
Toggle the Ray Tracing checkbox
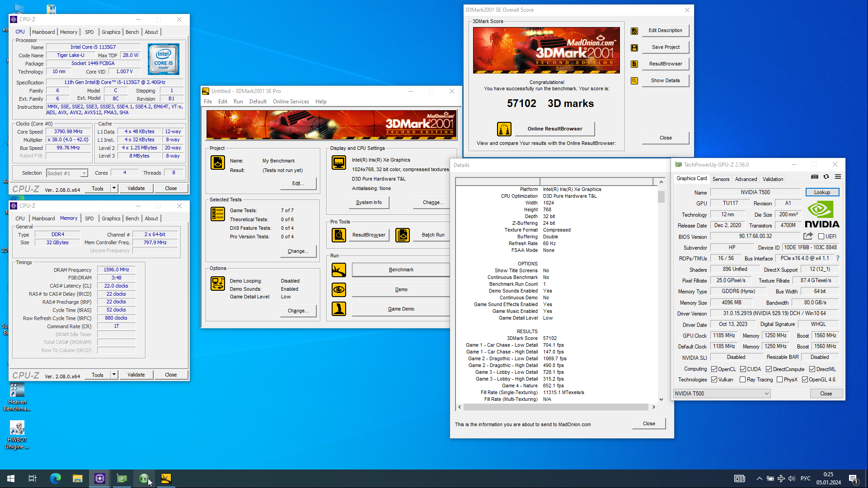tap(742, 380)
